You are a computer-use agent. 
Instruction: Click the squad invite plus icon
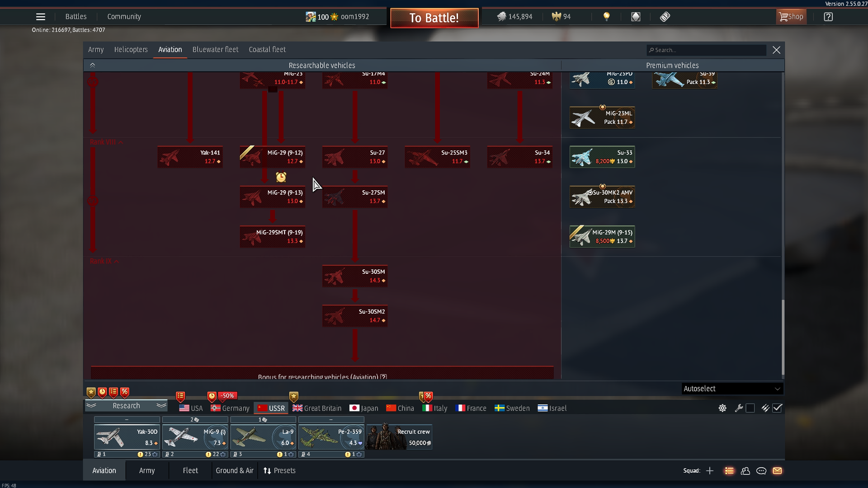[x=710, y=471]
